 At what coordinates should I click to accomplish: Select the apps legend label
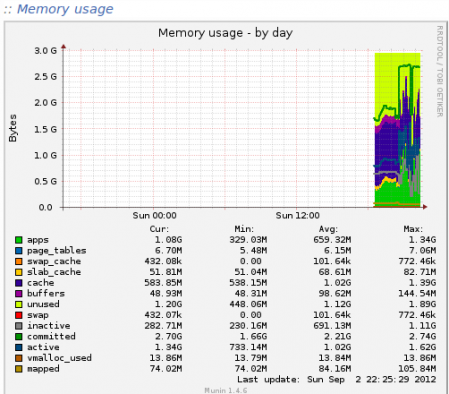[x=38, y=240]
